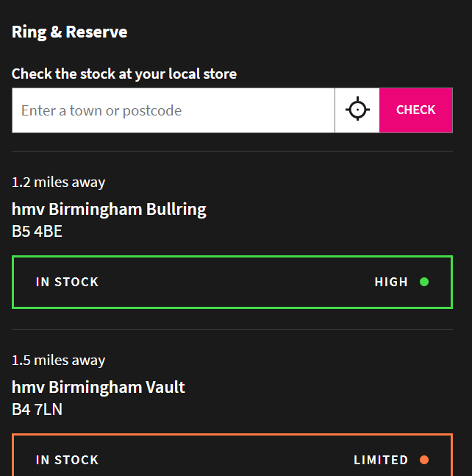Focus the town or postcode field
This screenshot has height=476, width=472.
click(174, 110)
